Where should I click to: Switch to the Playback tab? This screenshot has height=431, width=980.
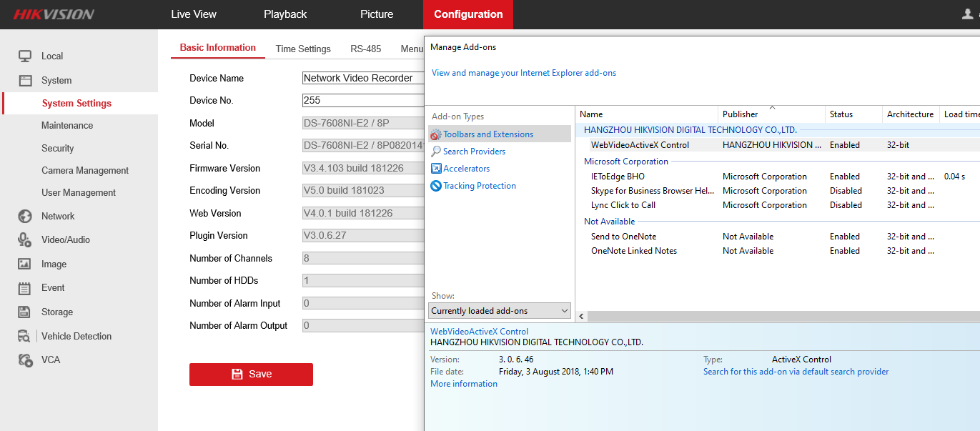tap(285, 14)
